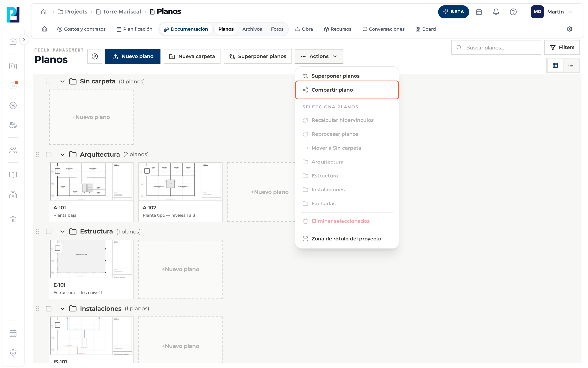
Task: Close the Actions dropdown
Action: tap(319, 56)
